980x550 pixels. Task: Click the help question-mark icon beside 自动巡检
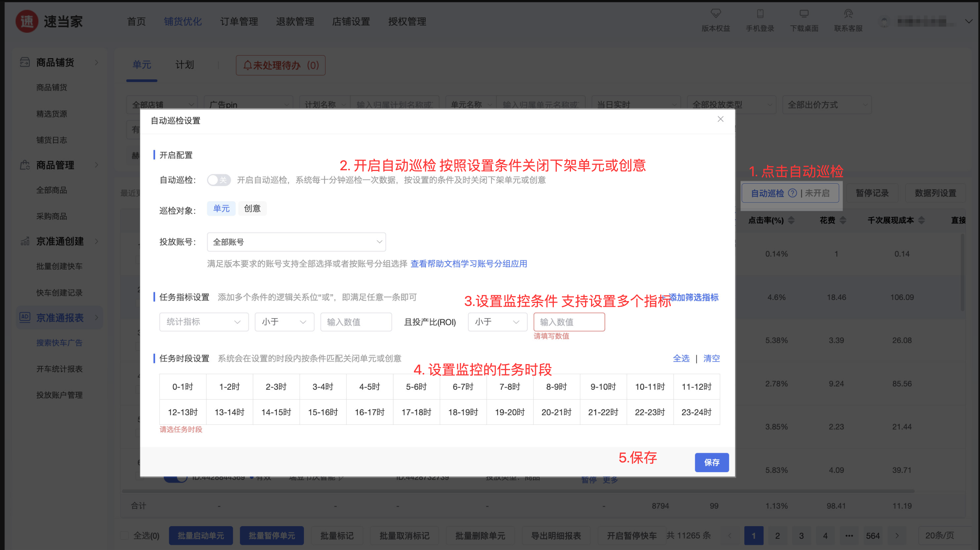tap(792, 193)
